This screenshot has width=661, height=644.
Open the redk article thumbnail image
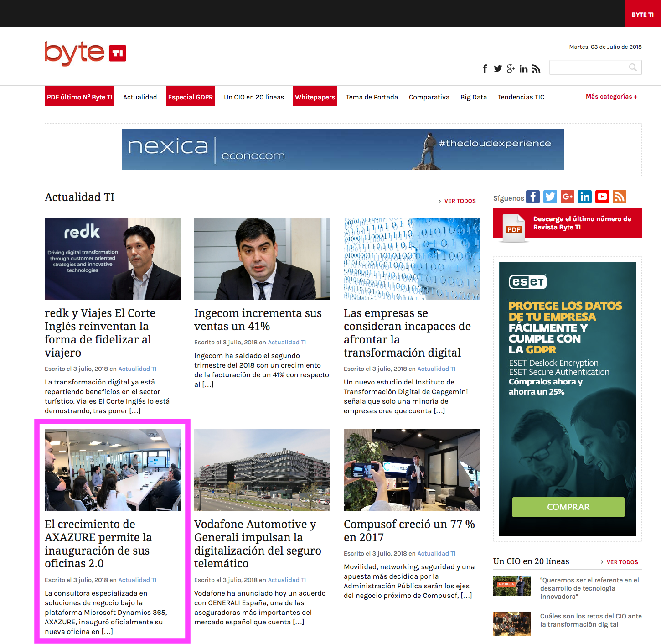[x=113, y=259]
